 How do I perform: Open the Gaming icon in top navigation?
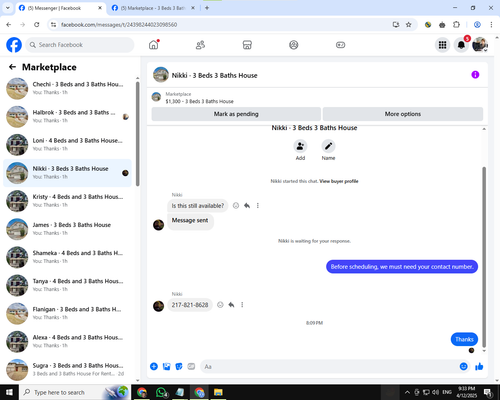[340, 45]
